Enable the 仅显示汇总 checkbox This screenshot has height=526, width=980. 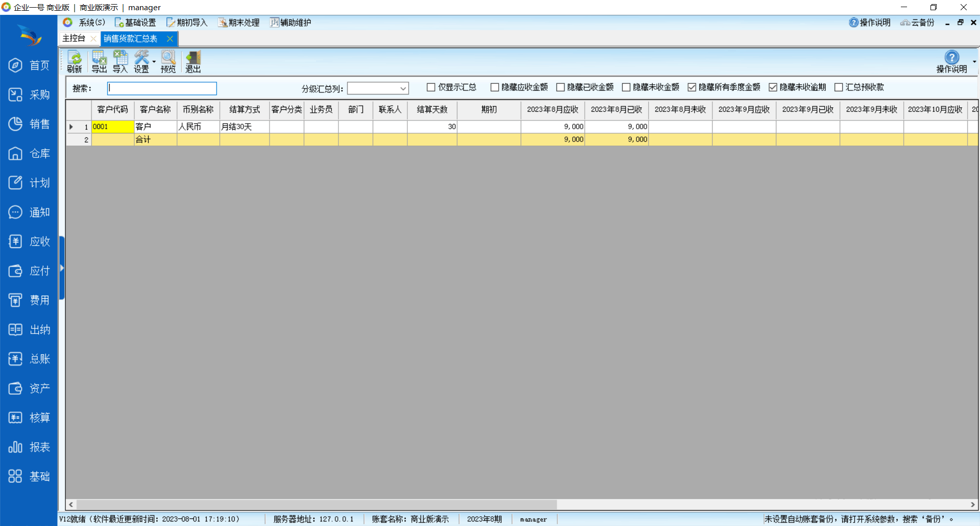click(x=431, y=87)
